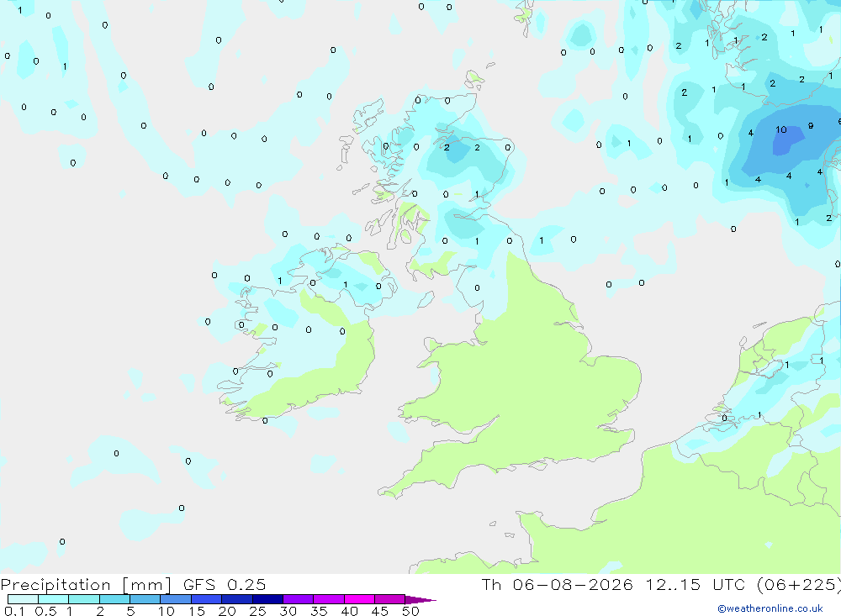Click the "10" precipitation value on the map
The width and height of the screenshot is (841, 616).
781,129
